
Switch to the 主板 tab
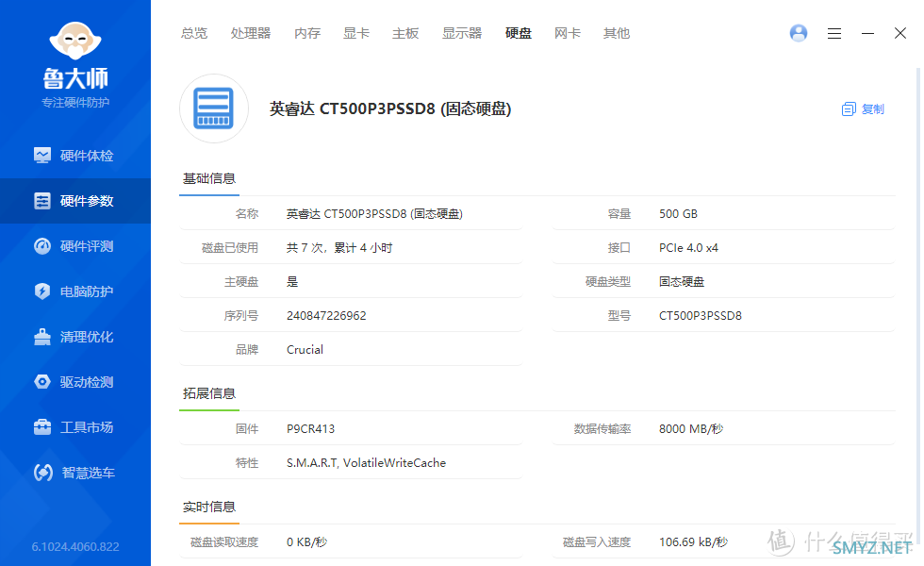[405, 33]
